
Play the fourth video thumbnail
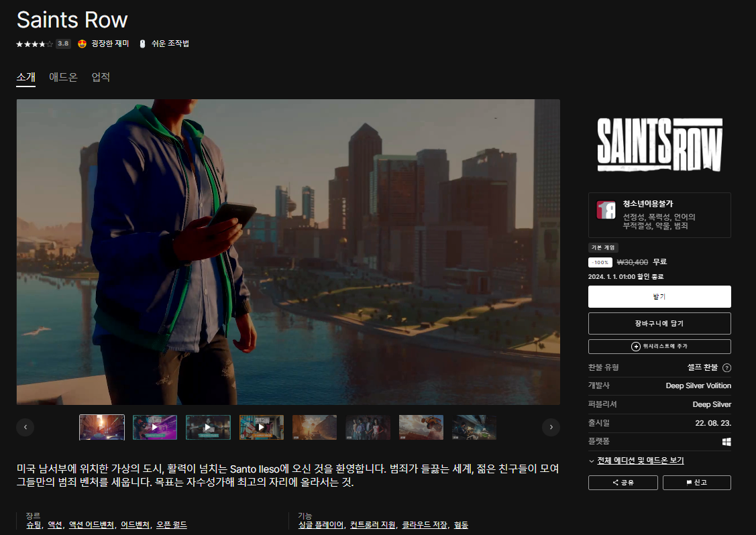coord(262,427)
